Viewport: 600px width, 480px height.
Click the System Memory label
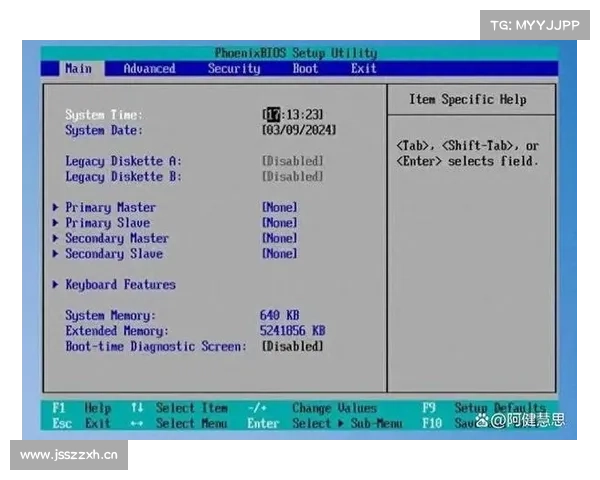coord(110,315)
